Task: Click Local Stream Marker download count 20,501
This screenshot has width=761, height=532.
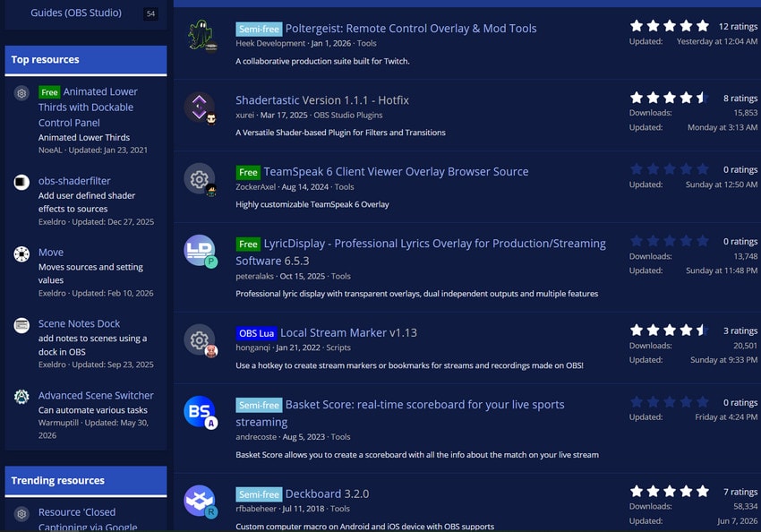Action: tap(745, 346)
